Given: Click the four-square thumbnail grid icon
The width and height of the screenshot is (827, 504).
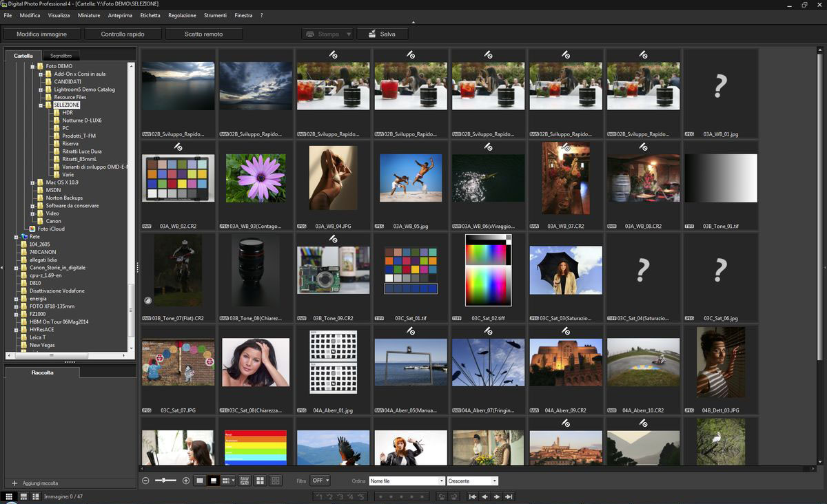Looking at the screenshot, I should [261, 481].
